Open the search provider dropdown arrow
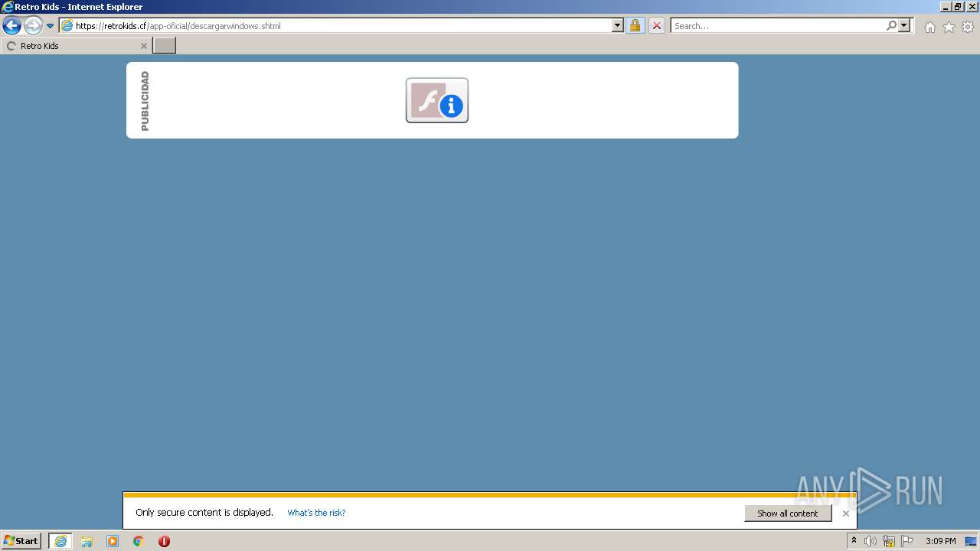Viewport: 980px width, 551px height. coord(904,25)
